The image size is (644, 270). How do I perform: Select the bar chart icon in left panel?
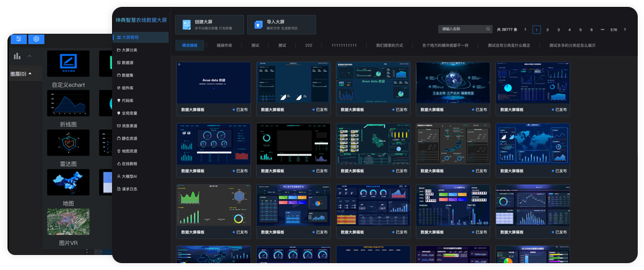tap(17, 56)
